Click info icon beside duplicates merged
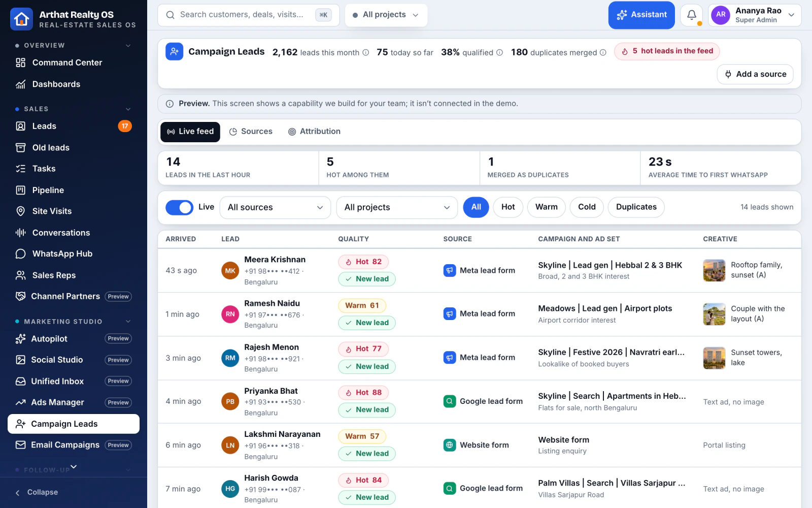Viewport: 812px width, 508px height. (x=603, y=52)
